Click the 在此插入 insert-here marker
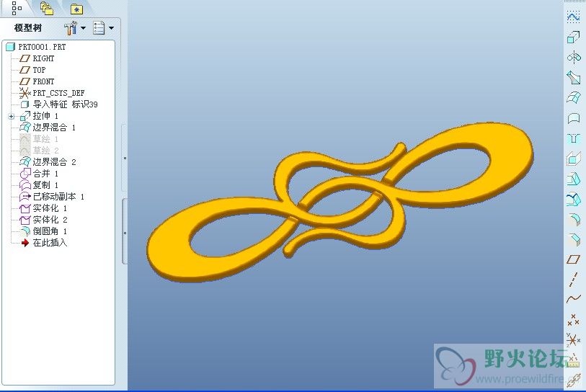Screen dimensions: 586x392 click(x=44, y=243)
